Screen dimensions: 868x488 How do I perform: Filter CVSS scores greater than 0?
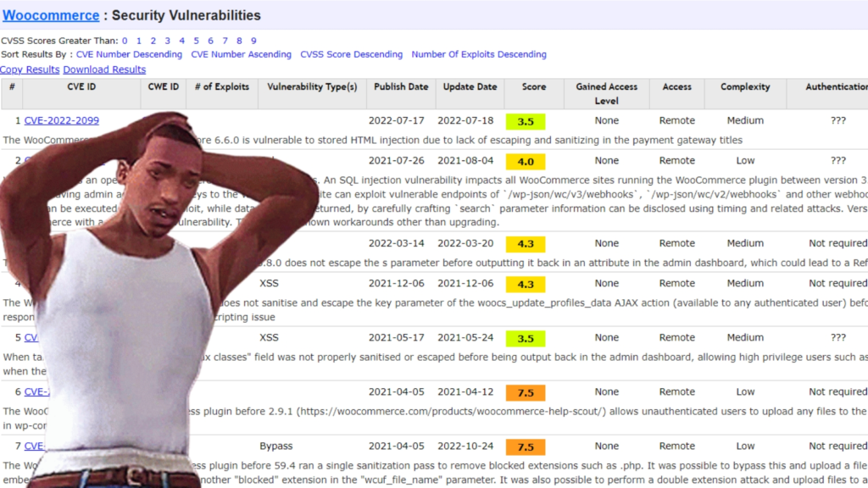(125, 41)
